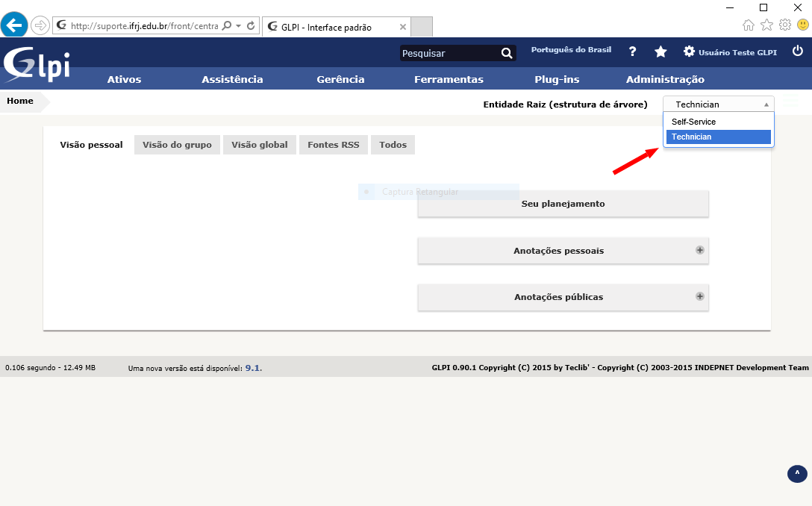Open the Assistência menu

[232, 79]
